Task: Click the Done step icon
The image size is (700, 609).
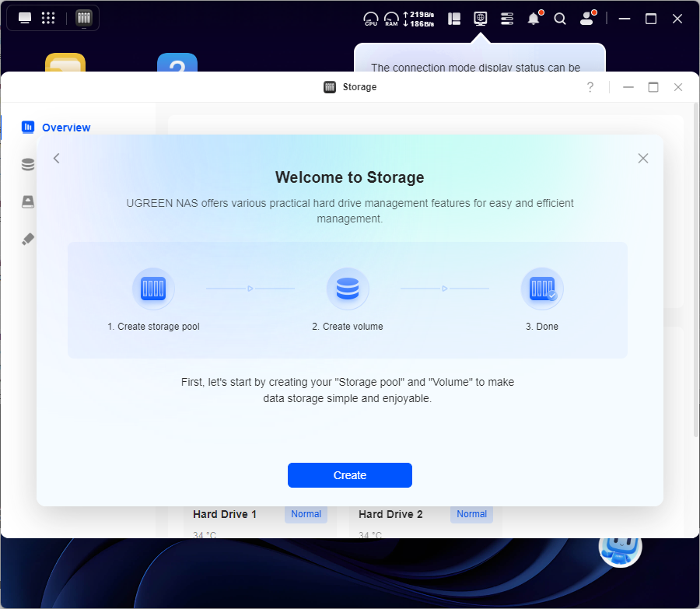Action: pyautogui.click(x=541, y=289)
